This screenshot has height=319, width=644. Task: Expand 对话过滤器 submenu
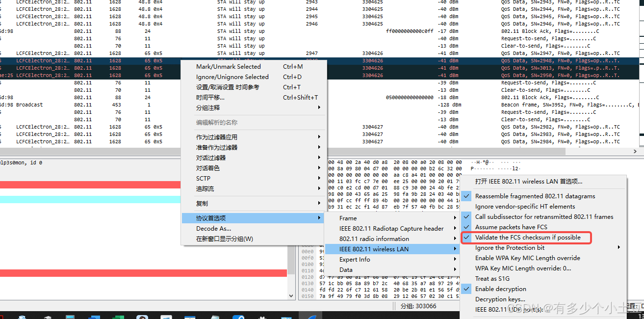click(x=254, y=158)
